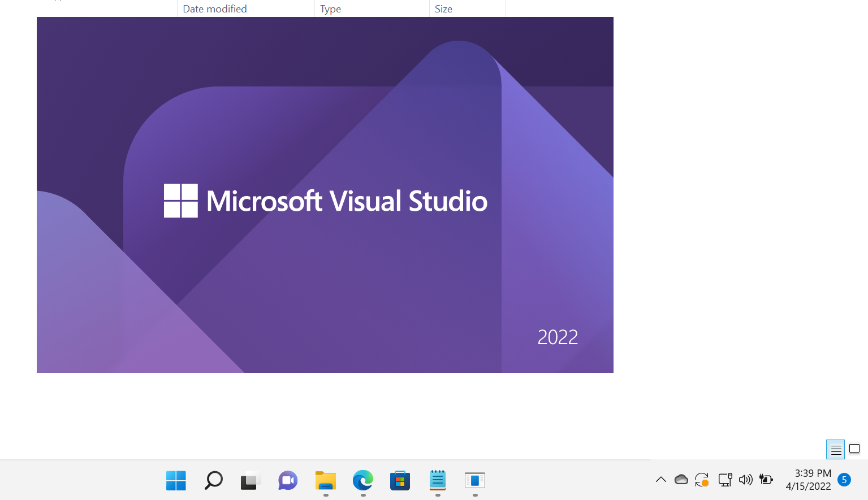Image resolution: width=868 pixels, height=500 pixels.
Task: Open clock showing 3:39 PM
Action: click(x=808, y=480)
